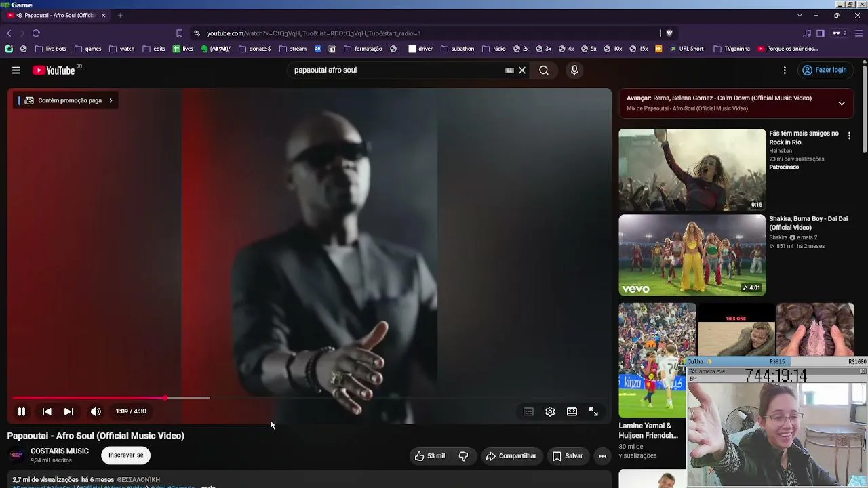
Task: Open the 'live bots' bookmark folder
Action: (51, 49)
